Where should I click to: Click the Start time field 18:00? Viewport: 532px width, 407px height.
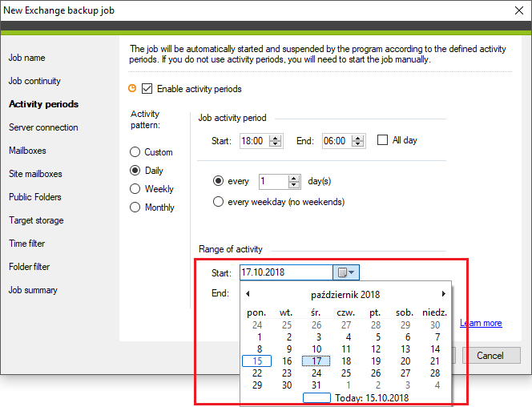click(x=255, y=141)
